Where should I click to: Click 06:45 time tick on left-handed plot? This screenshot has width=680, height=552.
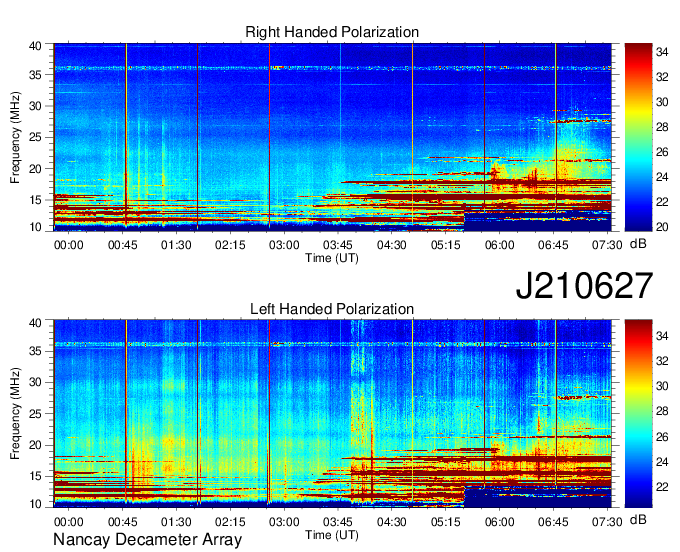click(x=553, y=522)
